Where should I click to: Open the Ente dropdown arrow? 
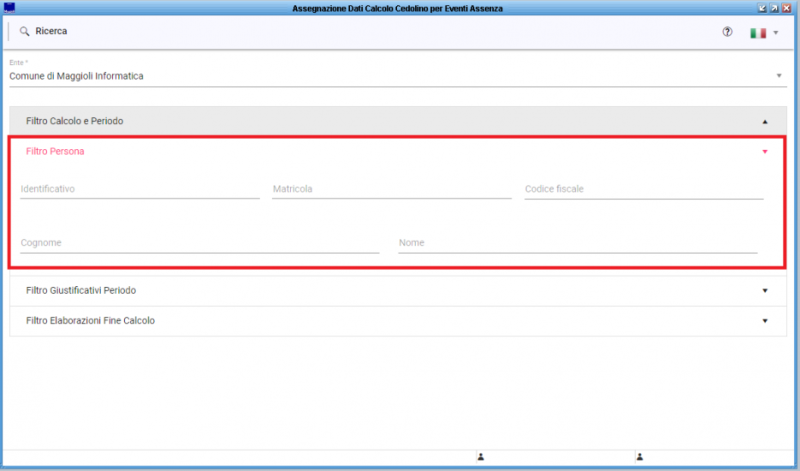[779, 76]
